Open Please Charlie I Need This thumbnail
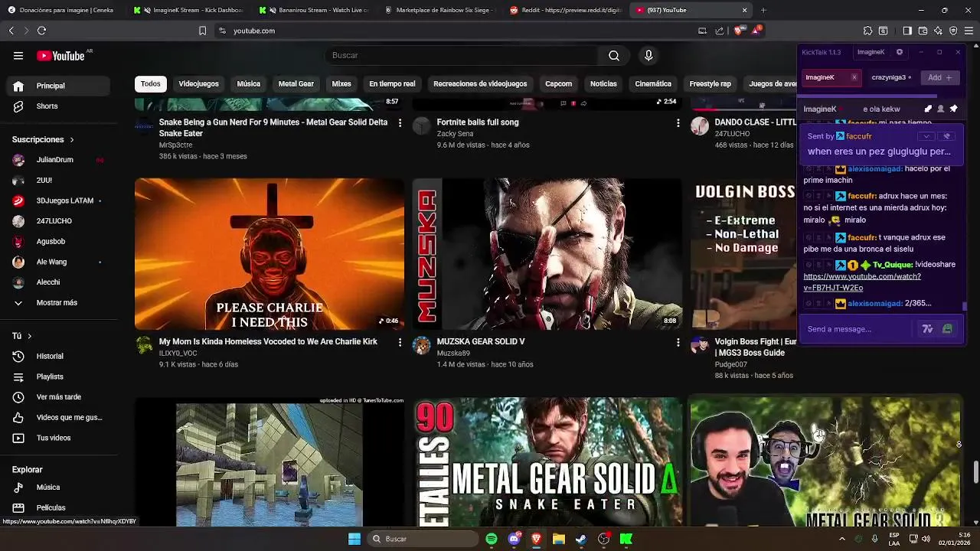Image resolution: width=980 pixels, height=551 pixels. tap(269, 254)
